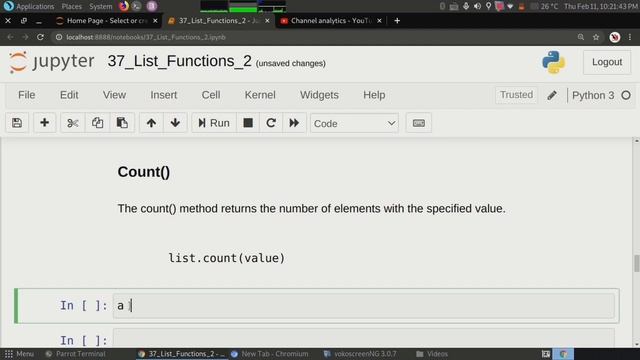Screen dimensions: 640x360
Task: Insert a cell below with the plus icon
Action: (x=44, y=123)
